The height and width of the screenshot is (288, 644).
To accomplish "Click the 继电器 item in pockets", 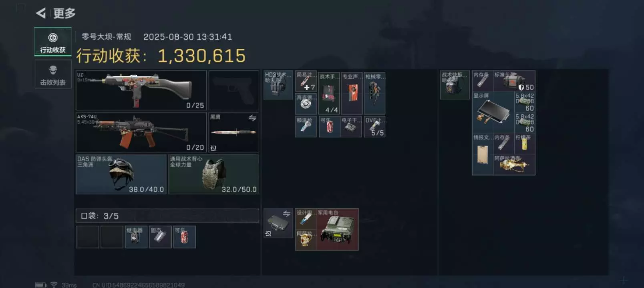I will (x=136, y=237).
